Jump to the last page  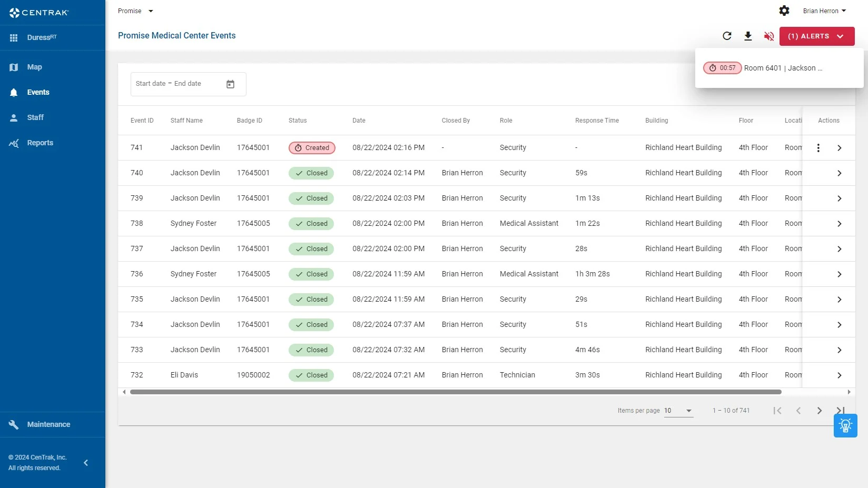[x=840, y=410]
